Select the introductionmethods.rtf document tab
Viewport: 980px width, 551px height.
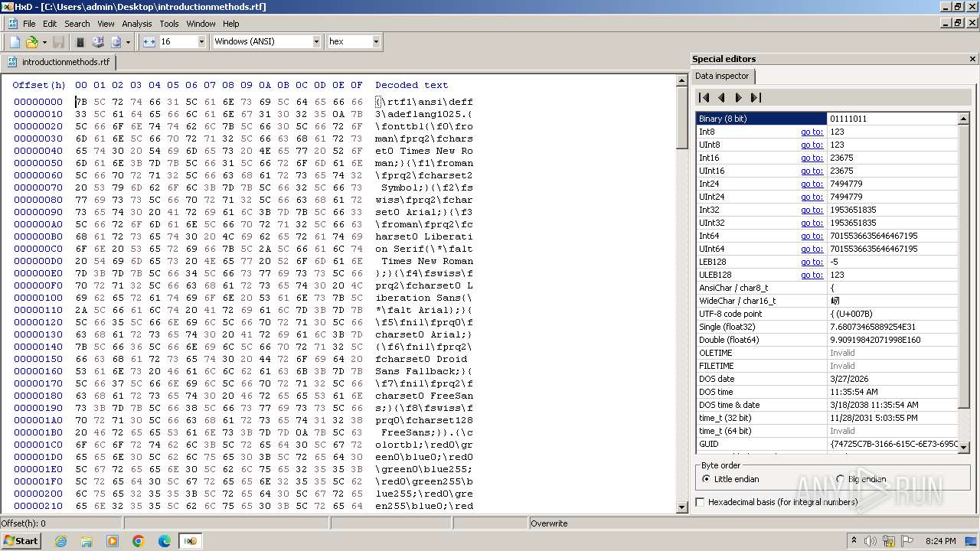(x=59, y=62)
